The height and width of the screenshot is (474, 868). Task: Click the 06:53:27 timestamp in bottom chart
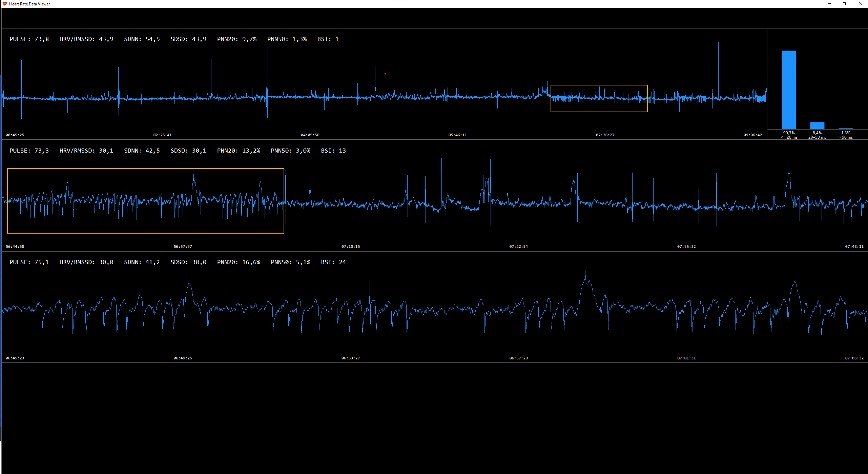(x=351, y=358)
